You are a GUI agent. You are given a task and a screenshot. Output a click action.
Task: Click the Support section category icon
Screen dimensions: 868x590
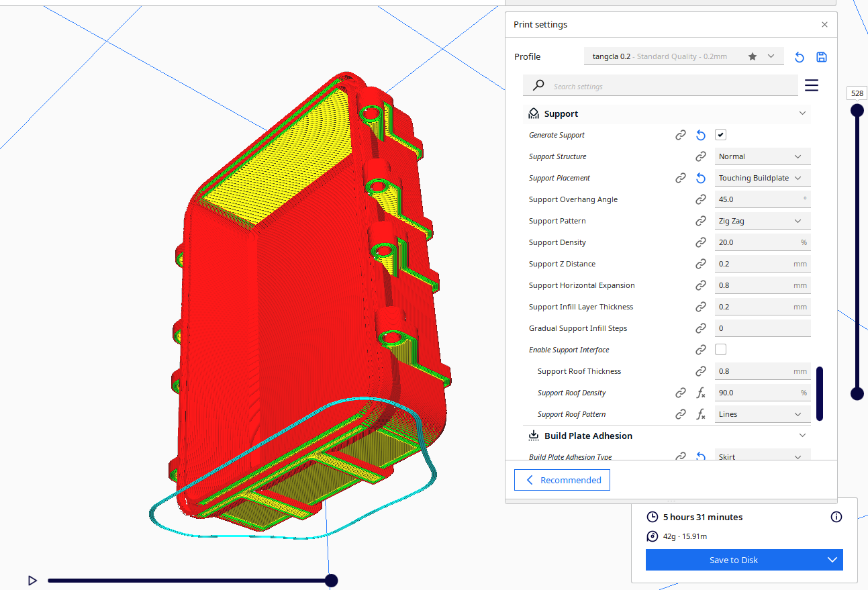tap(533, 113)
